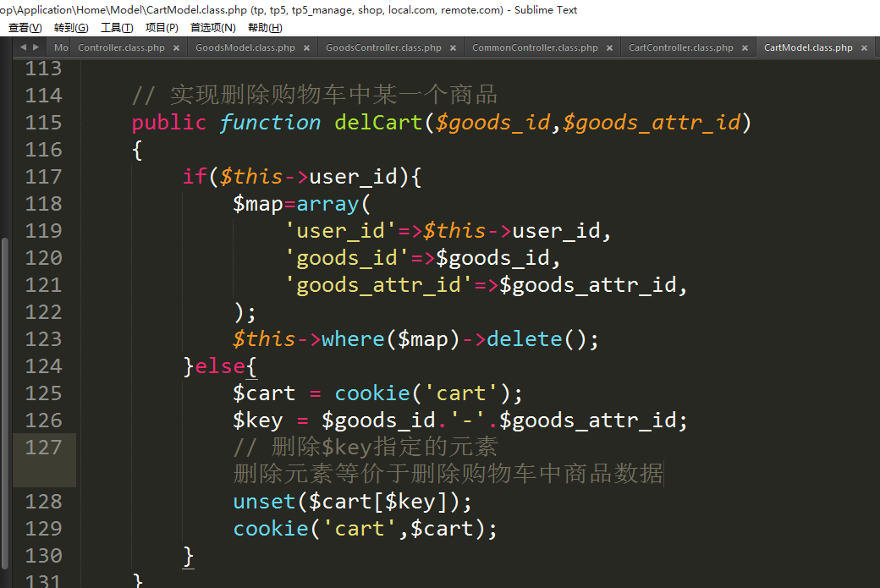Click line number 123 in the gutter
Screen dimensions: 880x588
[x=44, y=339]
